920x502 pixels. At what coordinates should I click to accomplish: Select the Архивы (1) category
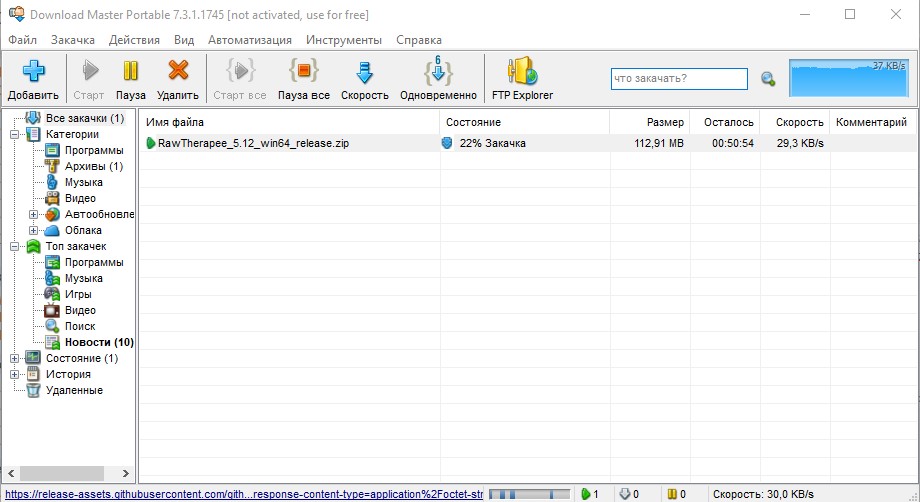[94, 167]
